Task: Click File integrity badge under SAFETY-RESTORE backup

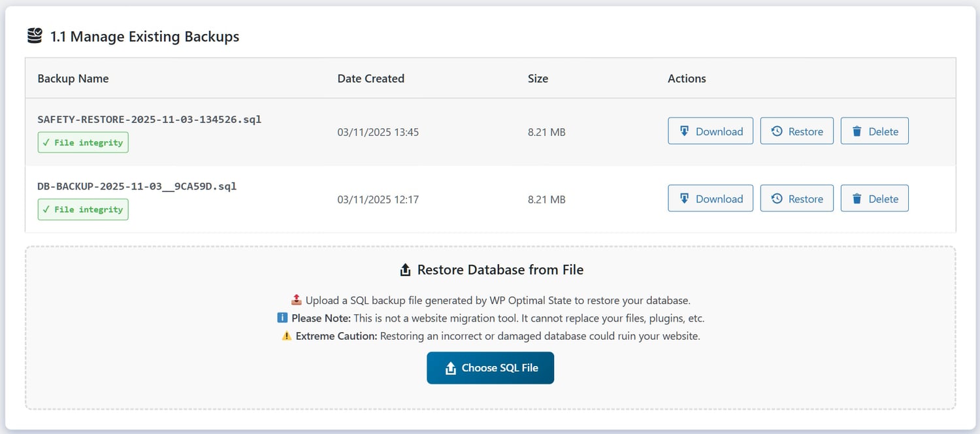Action: pyautogui.click(x=83, y=142)
